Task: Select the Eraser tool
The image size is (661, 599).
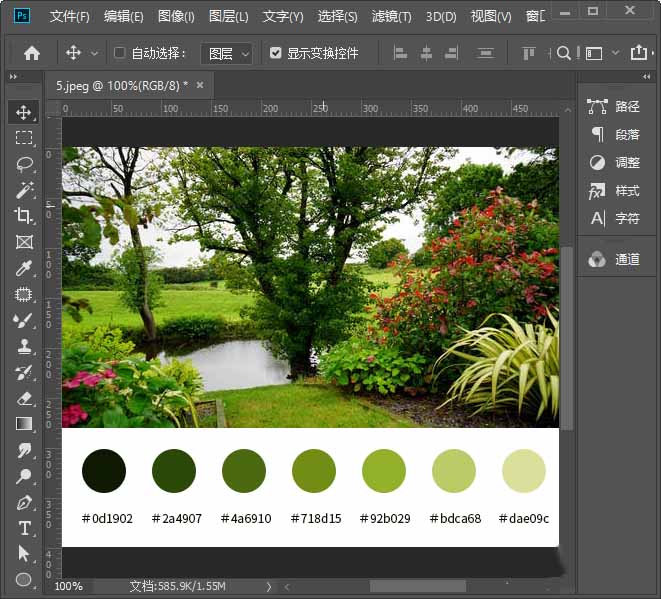Action: point(24,399)
